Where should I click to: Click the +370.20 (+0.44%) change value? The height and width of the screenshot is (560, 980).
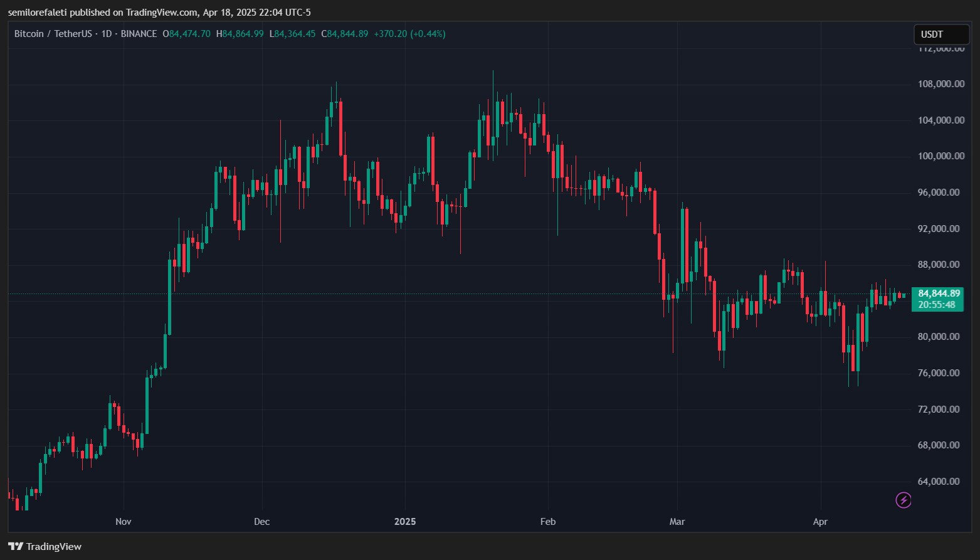(x=409, y=34)
